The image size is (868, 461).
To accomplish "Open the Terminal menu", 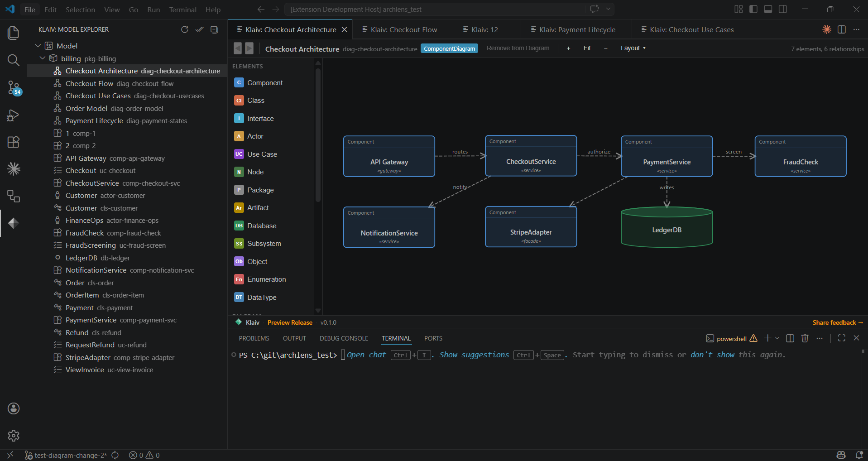I will click(x=182, y=9).
